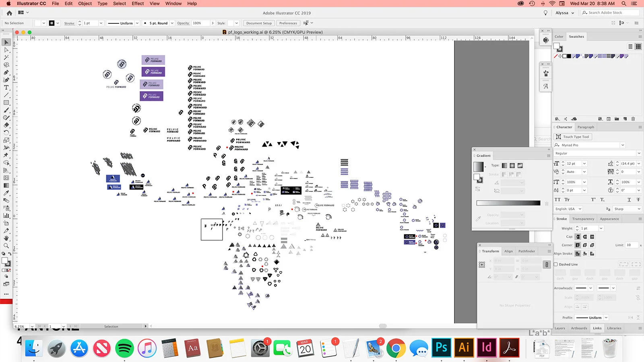Select the Direct Selection tool
The image size is (644, 362).
[6, 50]
